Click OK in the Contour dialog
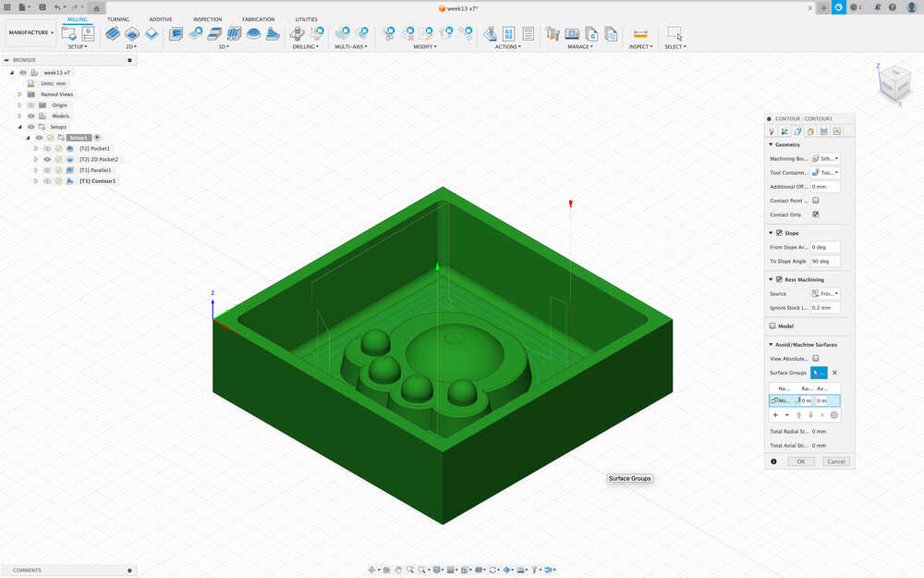 [x=801, y=461]
